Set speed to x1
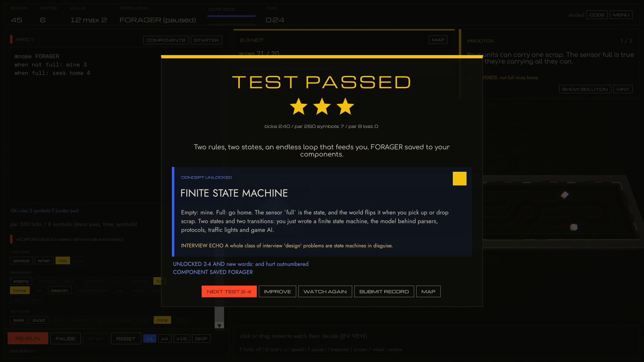 coord(149,339)
